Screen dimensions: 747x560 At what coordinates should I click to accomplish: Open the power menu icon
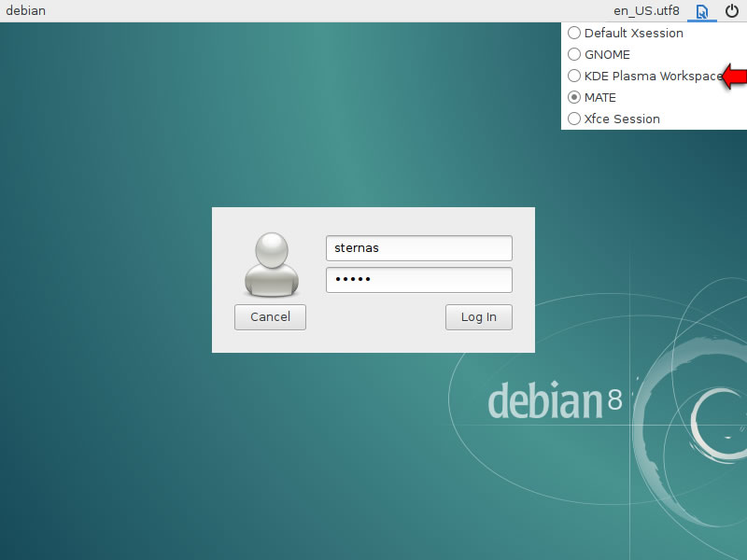pos(732,11)
